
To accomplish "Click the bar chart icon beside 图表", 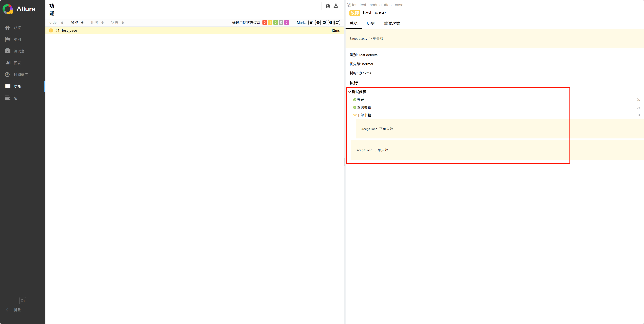I will [x=8, y=63].
